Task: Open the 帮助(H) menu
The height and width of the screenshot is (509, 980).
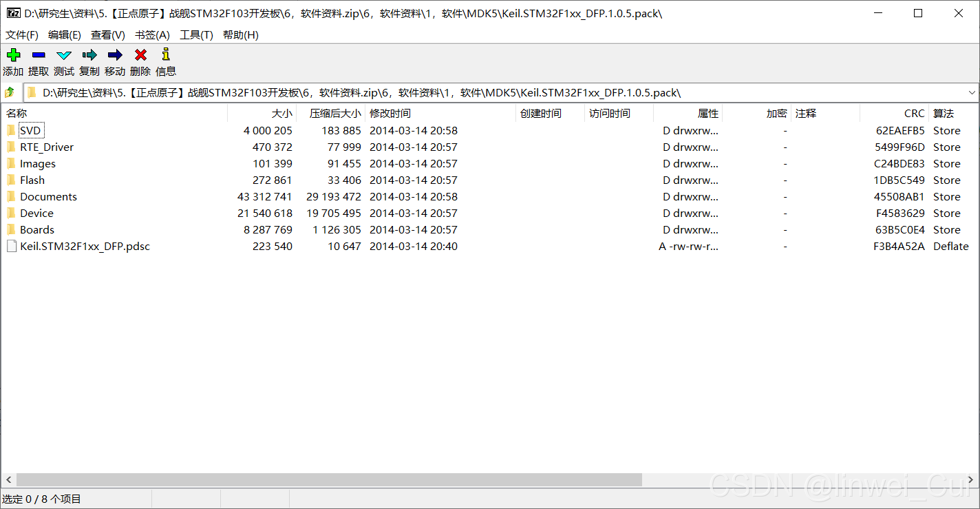Action: coord(240,35)
